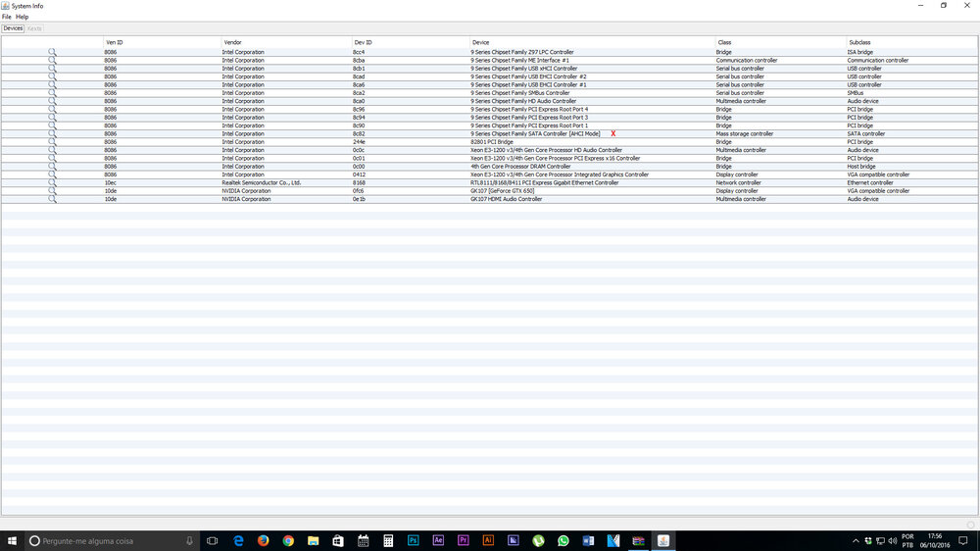Open the Help menu
Screen dimensions: 980x551
22,17
